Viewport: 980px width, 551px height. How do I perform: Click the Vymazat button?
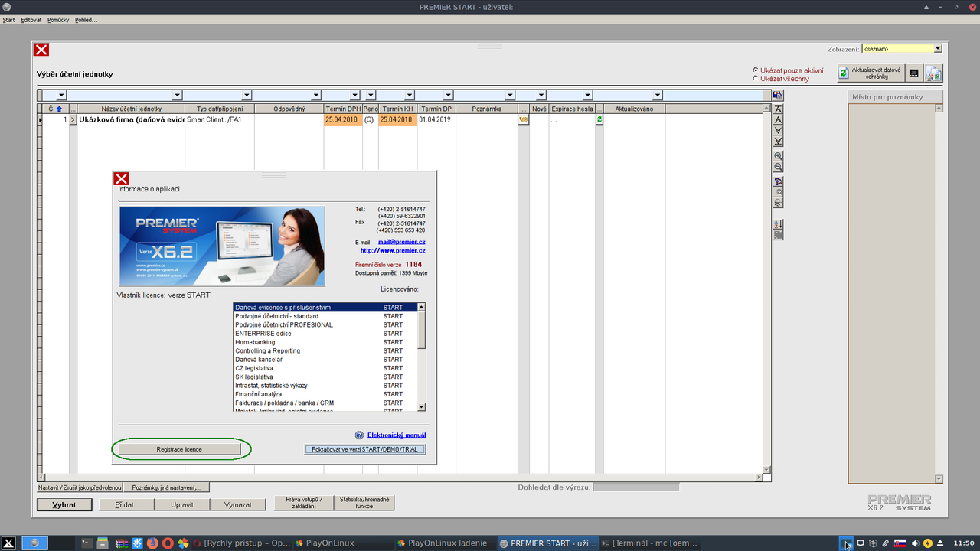[237, 505]
